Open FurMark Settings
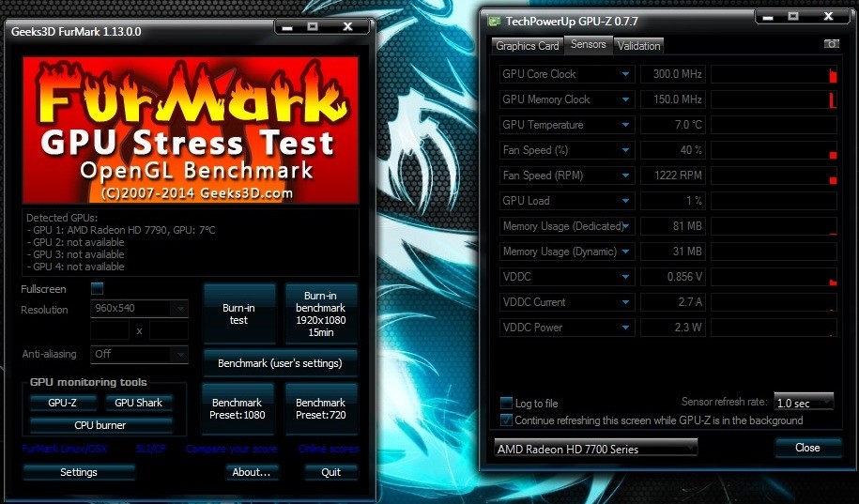The image size is (859, 504). click(x=79, y=472)
